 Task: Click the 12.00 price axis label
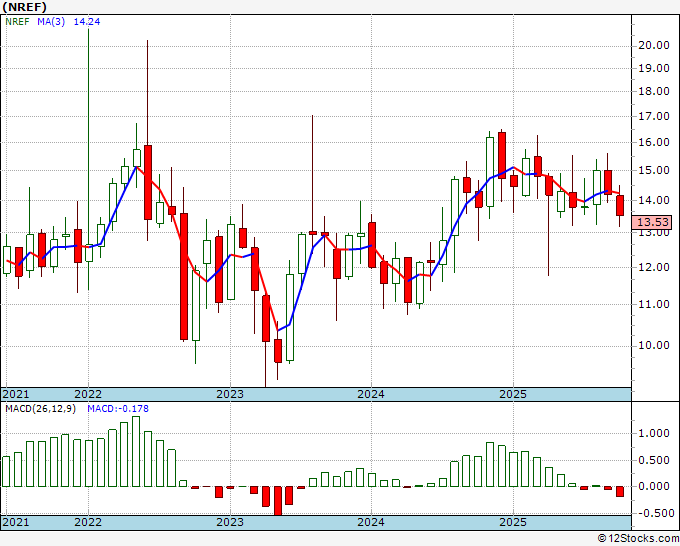point(654,267)
